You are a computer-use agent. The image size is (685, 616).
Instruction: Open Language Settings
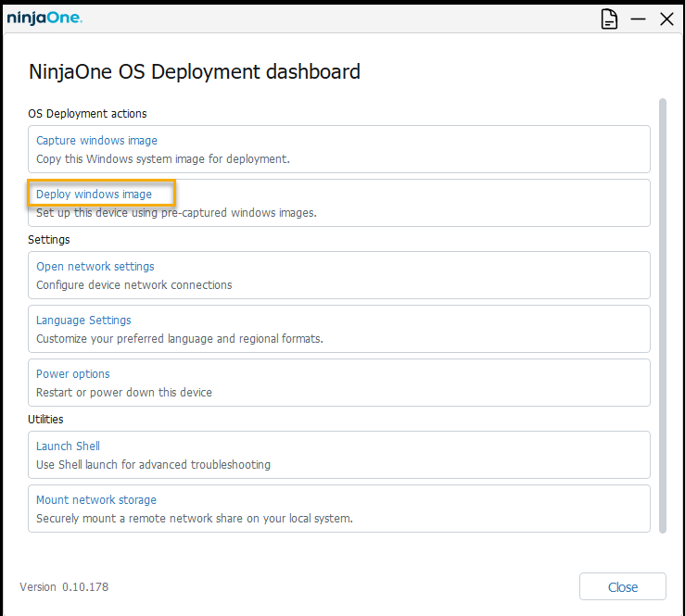click(x=83, y=321)
